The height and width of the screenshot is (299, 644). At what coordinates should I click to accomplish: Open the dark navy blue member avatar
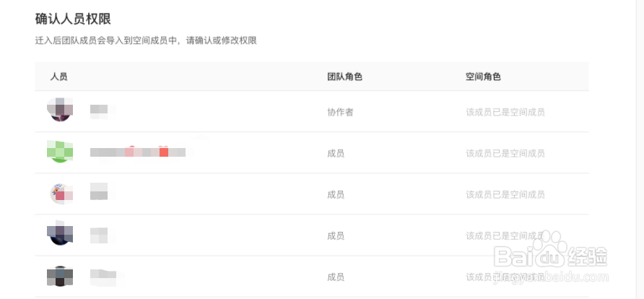60,233
